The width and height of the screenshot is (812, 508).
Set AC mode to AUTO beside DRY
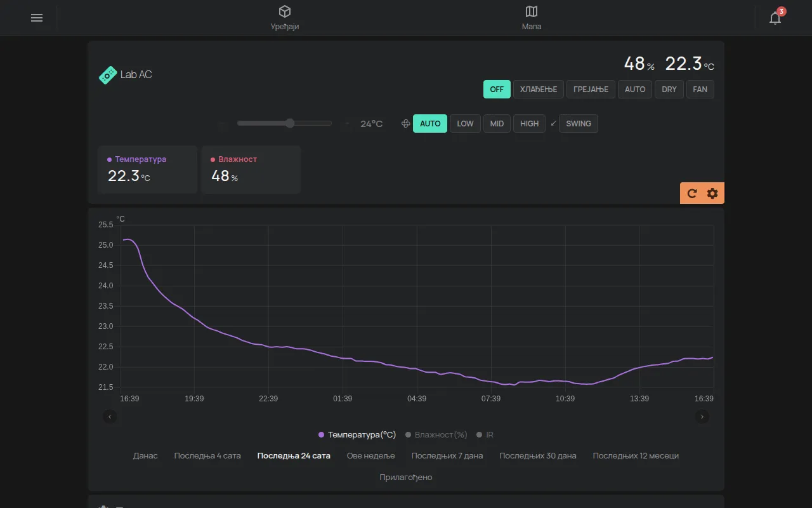(635, 90)
